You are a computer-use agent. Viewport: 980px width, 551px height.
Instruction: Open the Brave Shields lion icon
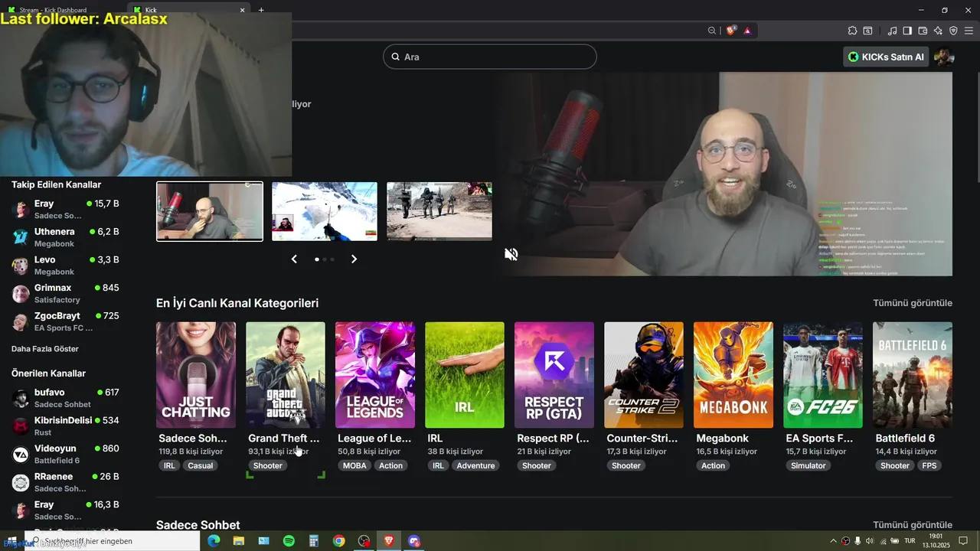coord(730,31)
